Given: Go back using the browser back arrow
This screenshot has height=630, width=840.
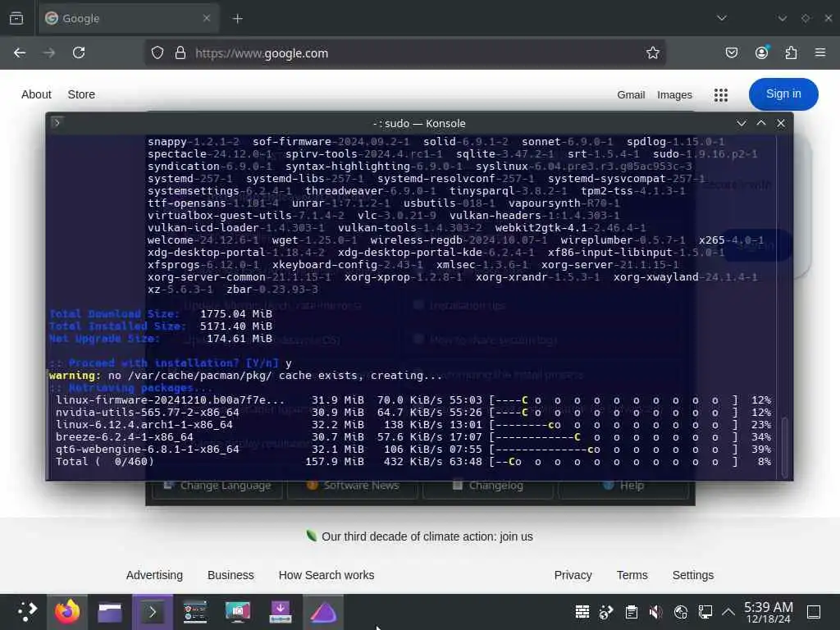Looking at the screenshot, I should (x=20, y=52).
